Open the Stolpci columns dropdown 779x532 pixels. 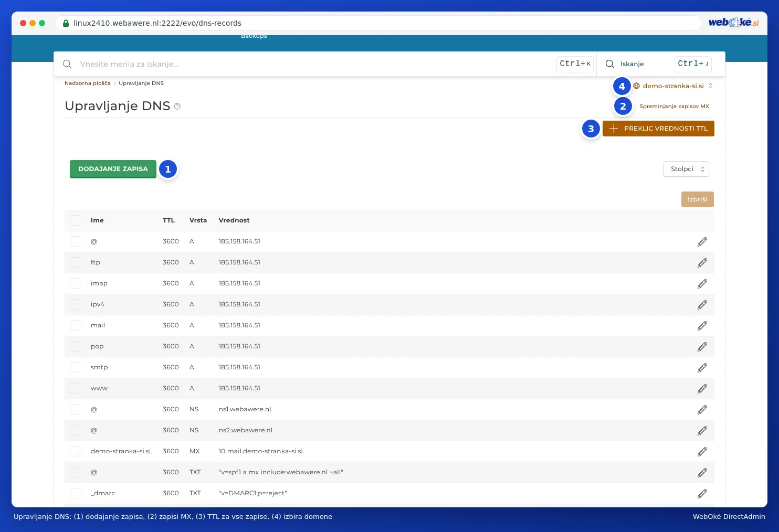687,169
